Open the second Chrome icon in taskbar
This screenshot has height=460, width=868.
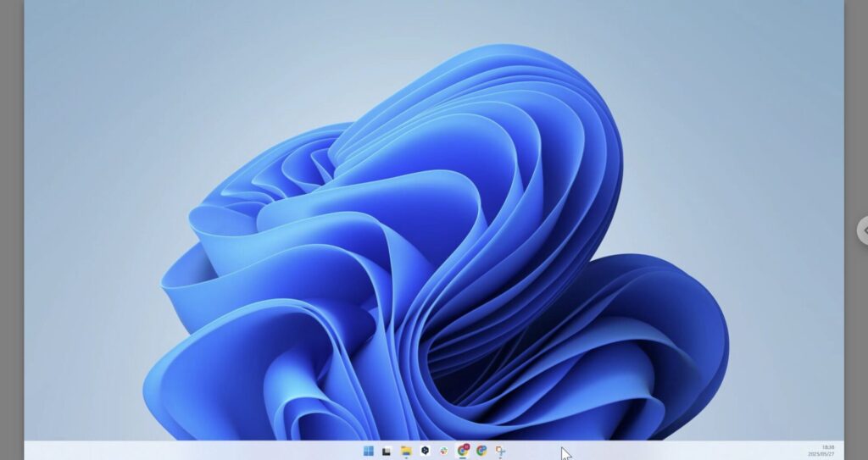click(x=481, y=451)
